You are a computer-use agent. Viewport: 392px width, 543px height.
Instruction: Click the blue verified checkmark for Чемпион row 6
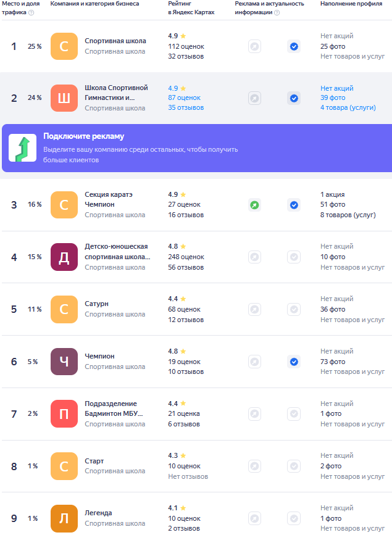pyautogui.click(x=294, y=362)
